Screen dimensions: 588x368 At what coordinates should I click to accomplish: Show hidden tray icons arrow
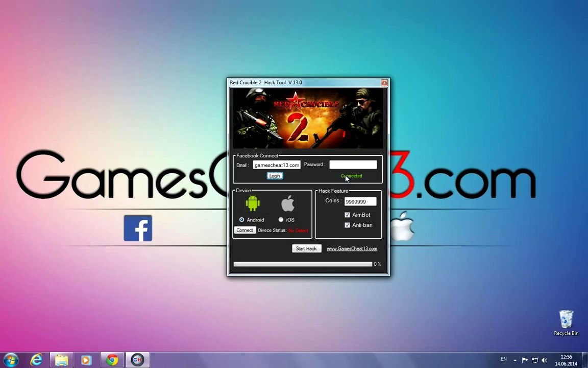pos(515,360)
